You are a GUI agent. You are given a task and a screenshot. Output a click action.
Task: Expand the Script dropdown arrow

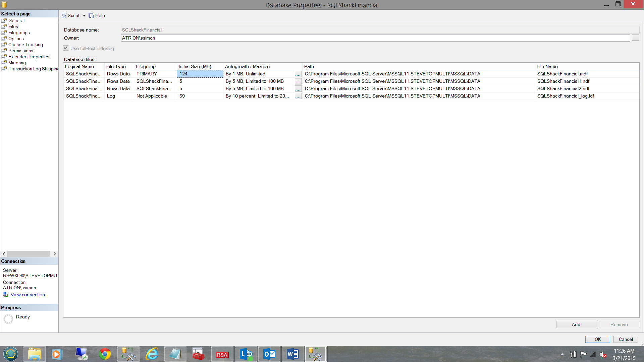84,15
